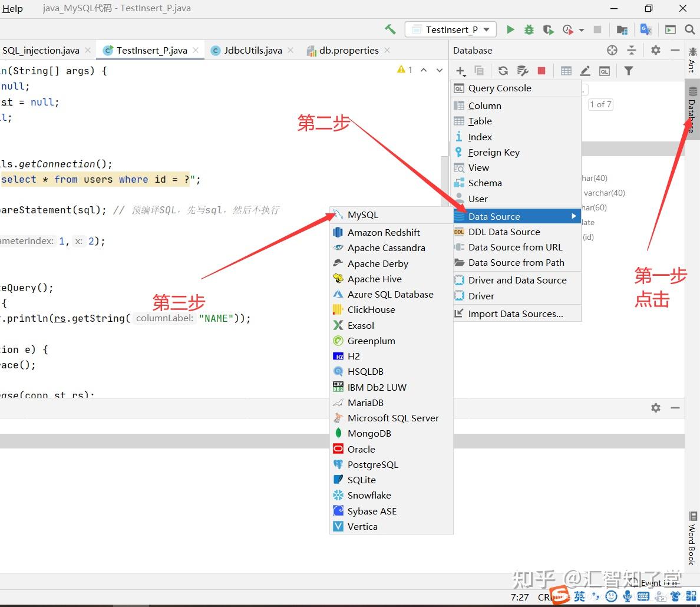Image resolution: width=700 pixels, height=607 pixels.
Task: Expand the Data Source submenu
Action: click(x=517, y=217)
